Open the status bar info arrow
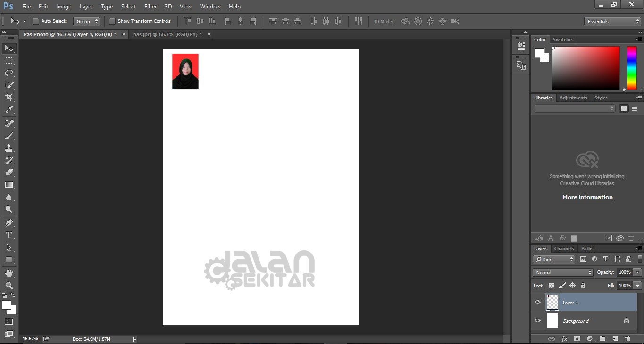The image size is (644, 344). point(134,339)
